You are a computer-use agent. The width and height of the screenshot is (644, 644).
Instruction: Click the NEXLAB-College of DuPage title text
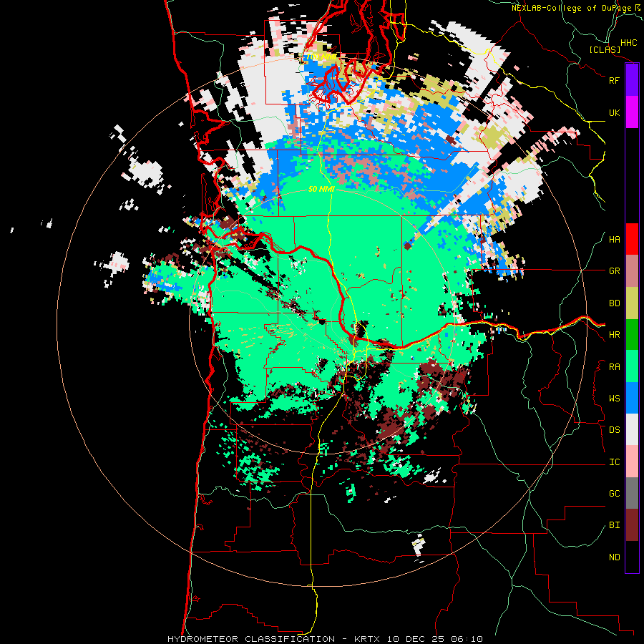[x=572, y=8]
